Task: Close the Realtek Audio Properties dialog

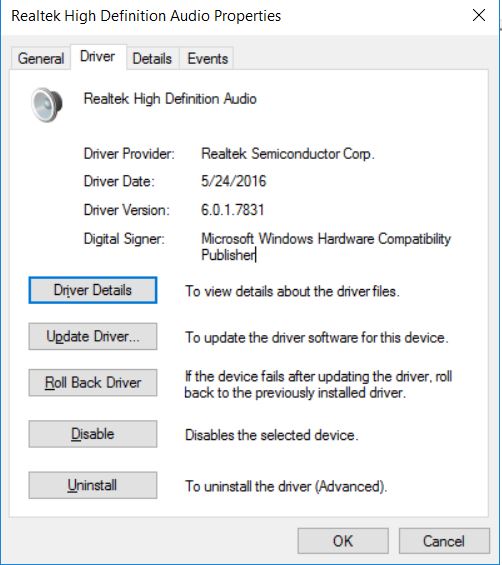Action: 479,15
